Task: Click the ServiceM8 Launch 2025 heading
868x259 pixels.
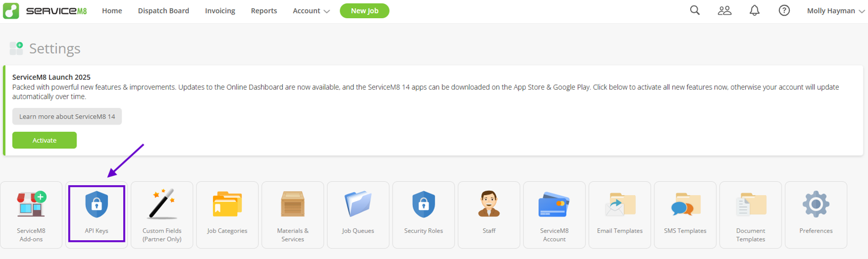Action: pos(51,77)
